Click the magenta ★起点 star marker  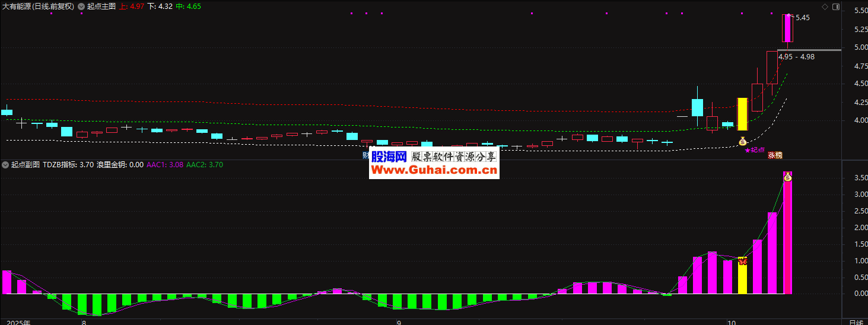[755, 150]
